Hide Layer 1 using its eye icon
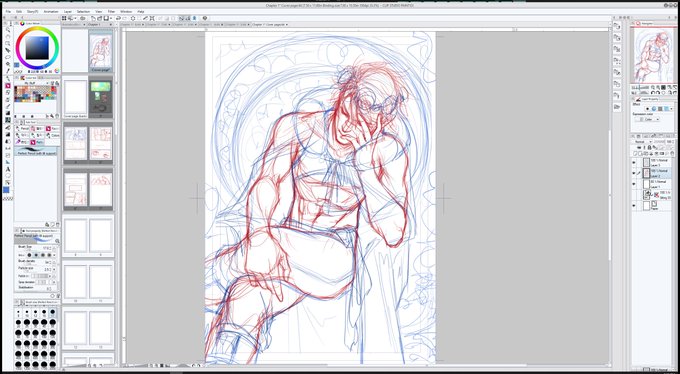The height and width of the screenshot is (374, 680). pos(634,184)
